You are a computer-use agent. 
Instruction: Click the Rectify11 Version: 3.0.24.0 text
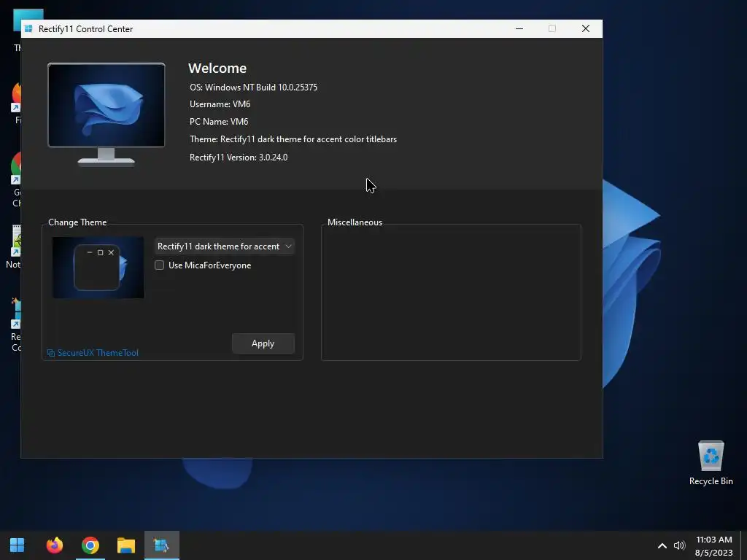239,157
